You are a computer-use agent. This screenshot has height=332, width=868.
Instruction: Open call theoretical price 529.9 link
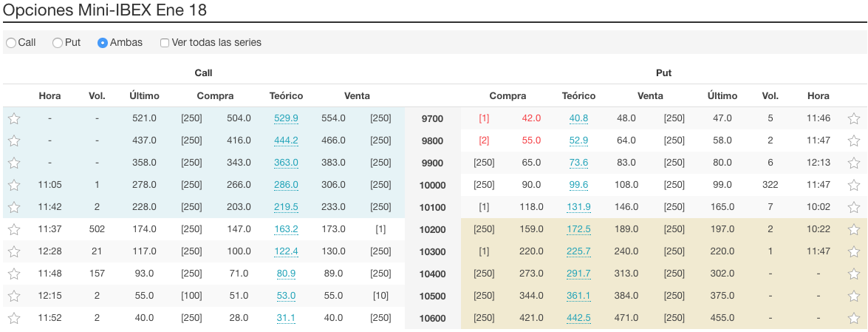pyautogui.click(x=286, y=118)
